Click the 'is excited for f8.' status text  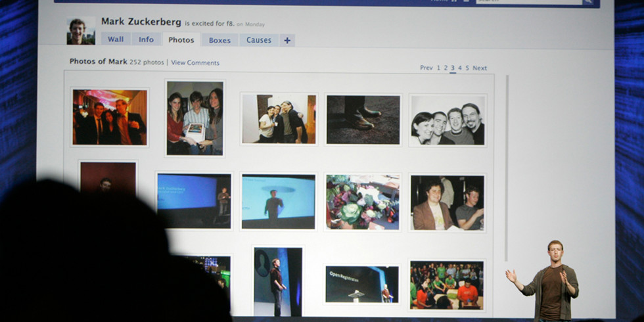(210, 24)
